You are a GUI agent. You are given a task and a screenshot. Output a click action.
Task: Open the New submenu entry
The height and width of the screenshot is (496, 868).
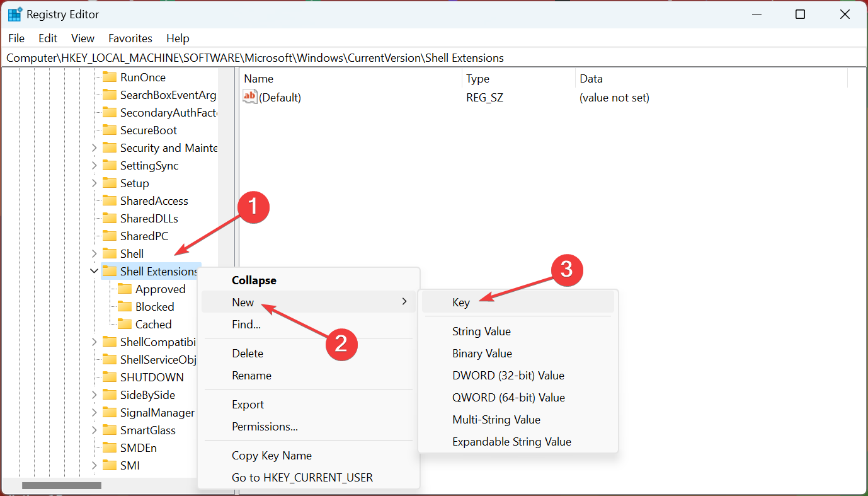tap(309, 302)
